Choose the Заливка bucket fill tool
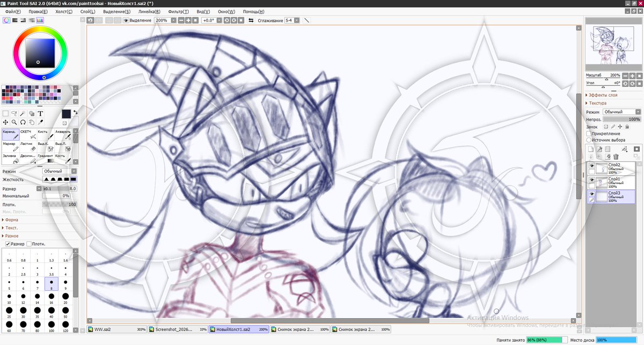 pyautogui.click(x=10, y=159)
